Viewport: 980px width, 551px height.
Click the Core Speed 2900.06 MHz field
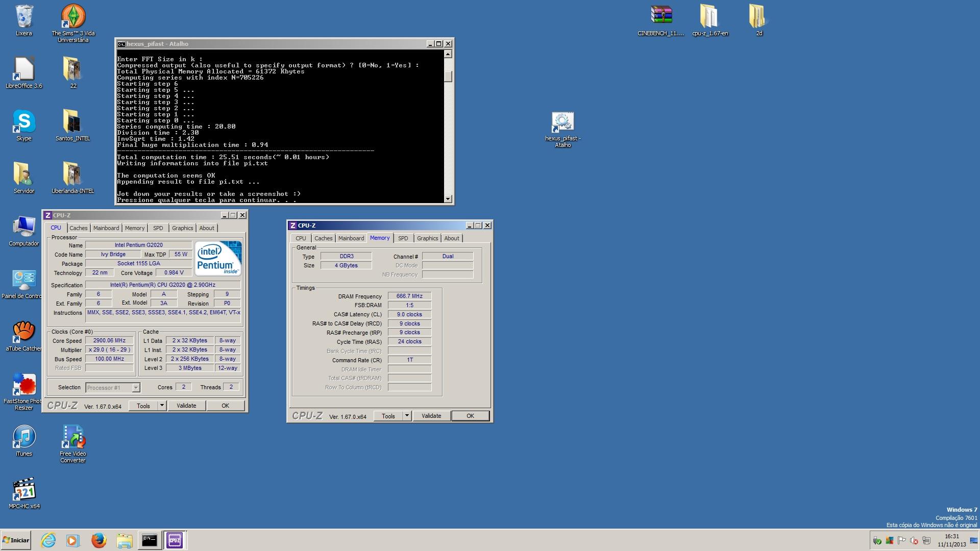[x=109, y=341]
